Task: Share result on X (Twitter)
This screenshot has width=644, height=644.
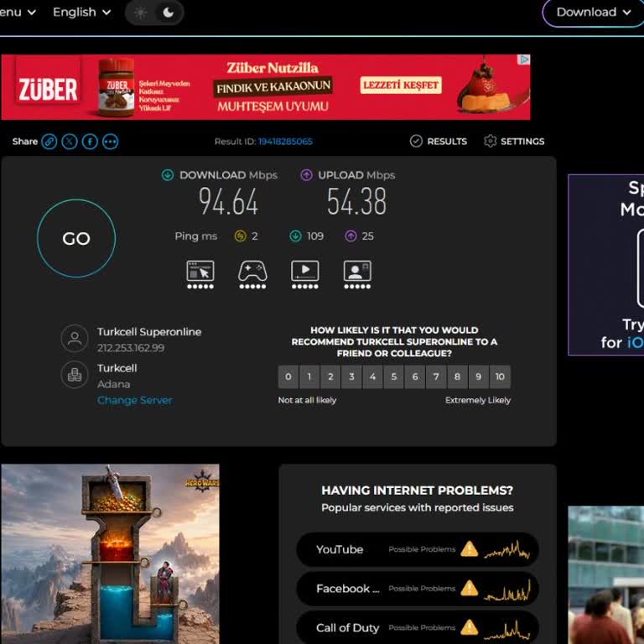Action: [70, 142]
